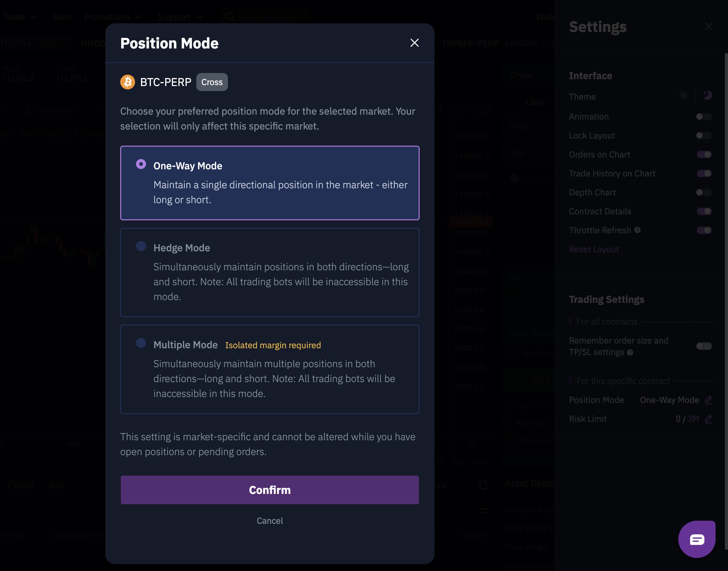
Task: Edit Position Mode pencil icon in settings
Action: click(708, 400)
